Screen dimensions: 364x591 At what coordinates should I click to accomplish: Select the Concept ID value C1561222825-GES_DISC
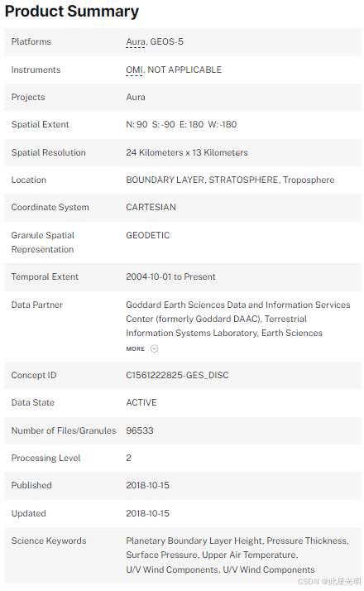(x=177, y=375)
